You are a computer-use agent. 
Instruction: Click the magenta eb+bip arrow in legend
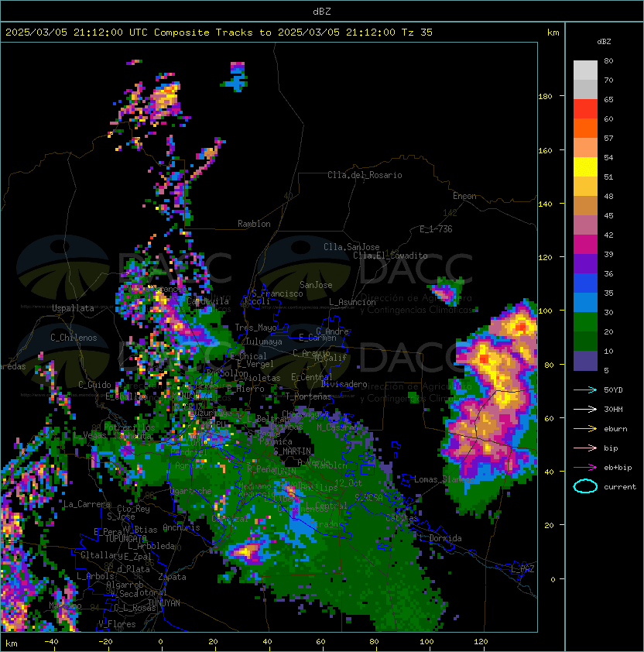pos(585,468)
